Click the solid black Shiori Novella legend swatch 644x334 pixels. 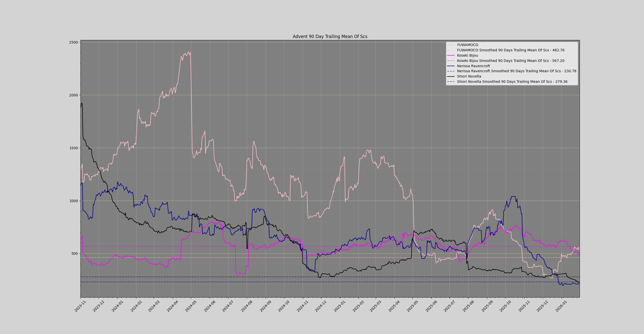tap(451, 76)
